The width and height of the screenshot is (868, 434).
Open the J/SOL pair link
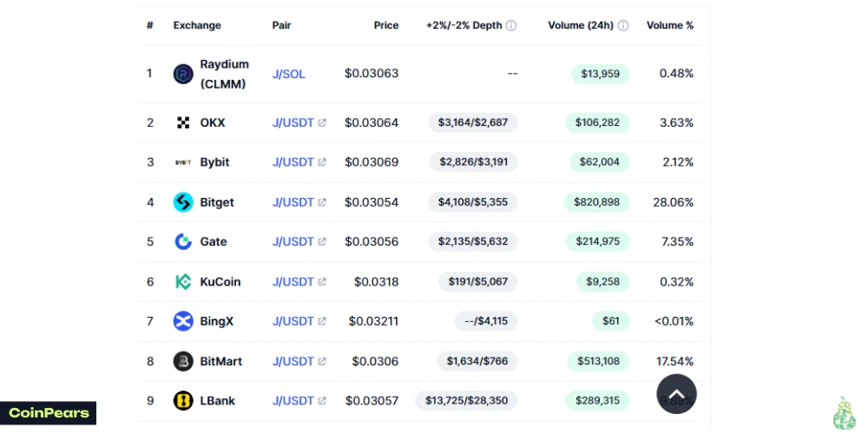[288, 75]
